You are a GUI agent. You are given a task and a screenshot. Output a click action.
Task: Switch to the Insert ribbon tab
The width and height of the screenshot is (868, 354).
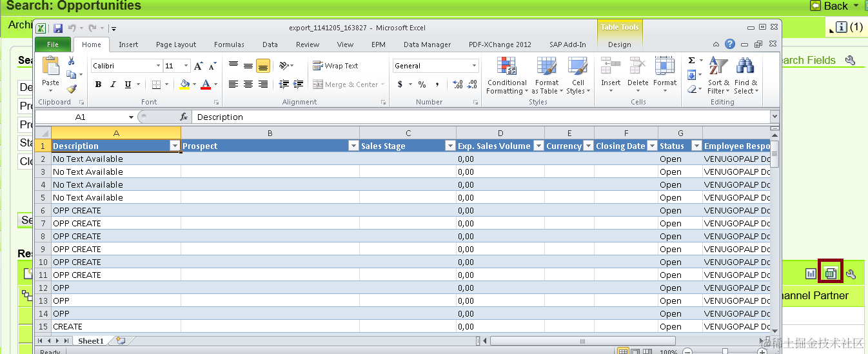(x=128, y=44)
